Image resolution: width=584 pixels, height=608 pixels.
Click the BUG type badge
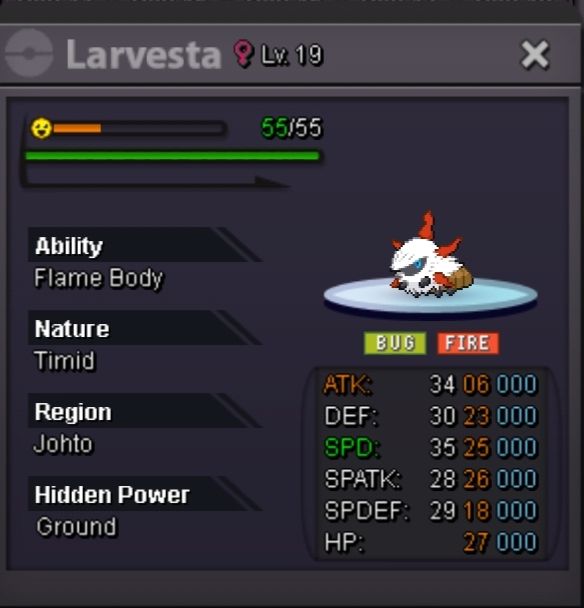[x=395, y=343]
